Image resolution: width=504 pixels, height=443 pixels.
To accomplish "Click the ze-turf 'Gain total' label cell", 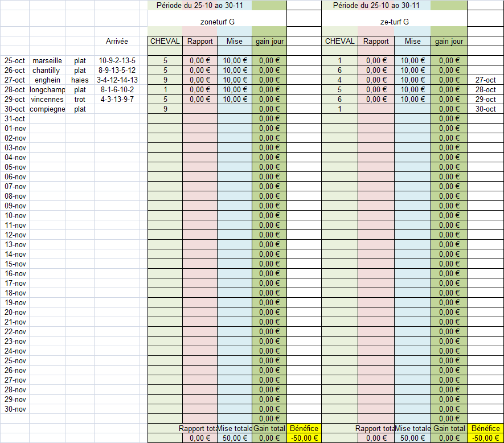I will [x=449, y=428].
